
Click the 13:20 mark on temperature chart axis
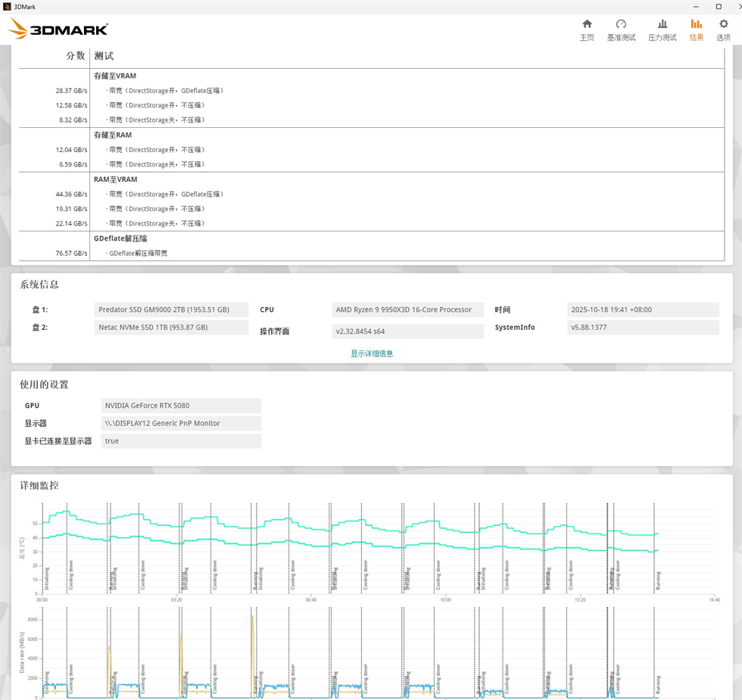tap(579, 599)
